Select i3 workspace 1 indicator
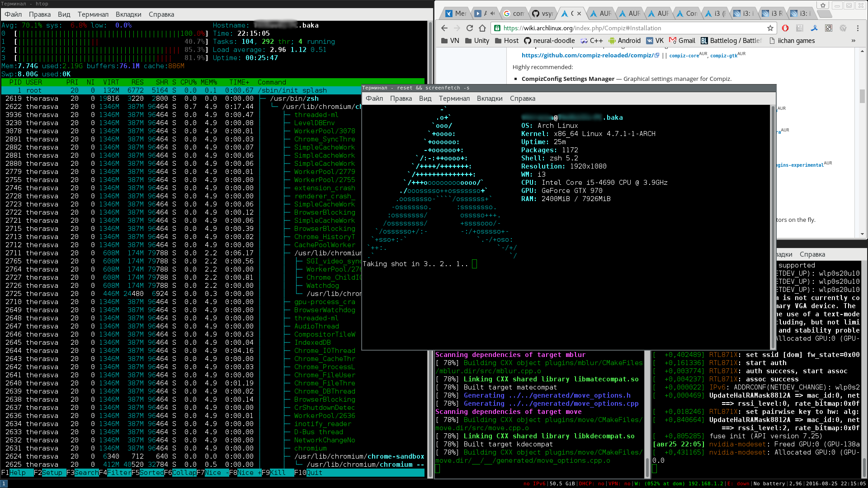 [4, 483]
